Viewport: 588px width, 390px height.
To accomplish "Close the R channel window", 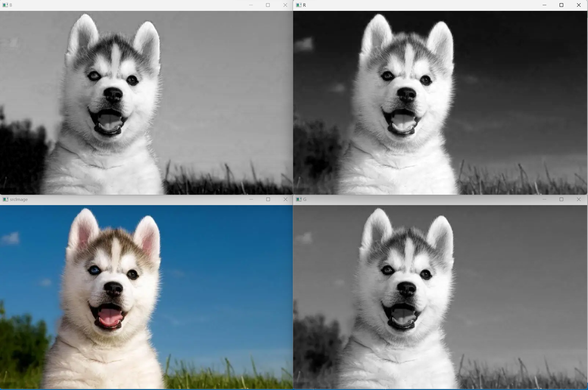I will (x=578, y=5).
